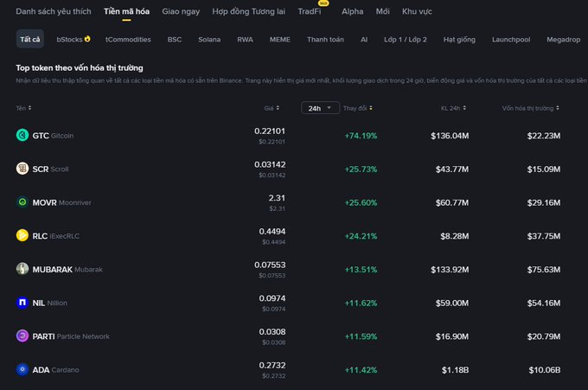Click GTC price 0.22101
Viewport: 588px width, 390px height.
click(270, 131)
